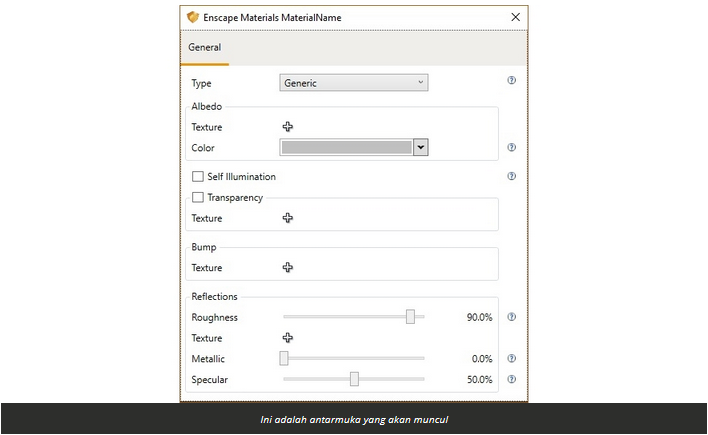Click the Specular slider handle
The image size is (708, 435).
354,379
